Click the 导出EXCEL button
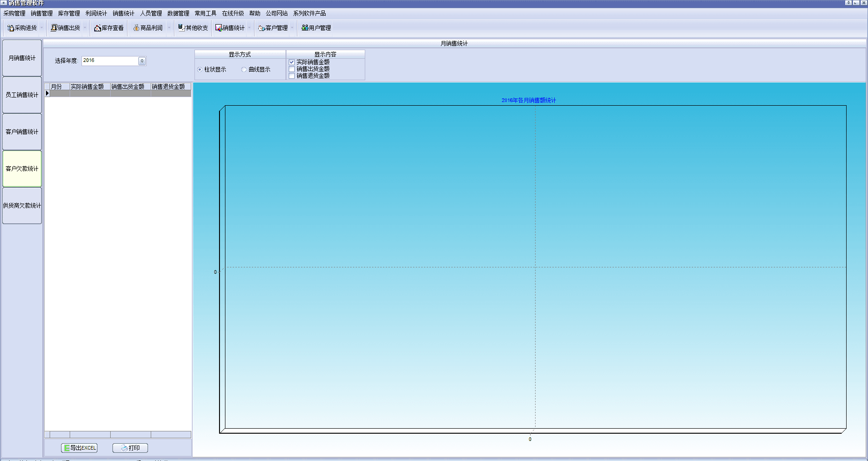Image resolution: width=868 pixels, height=461 pixels. pos(79,448)
